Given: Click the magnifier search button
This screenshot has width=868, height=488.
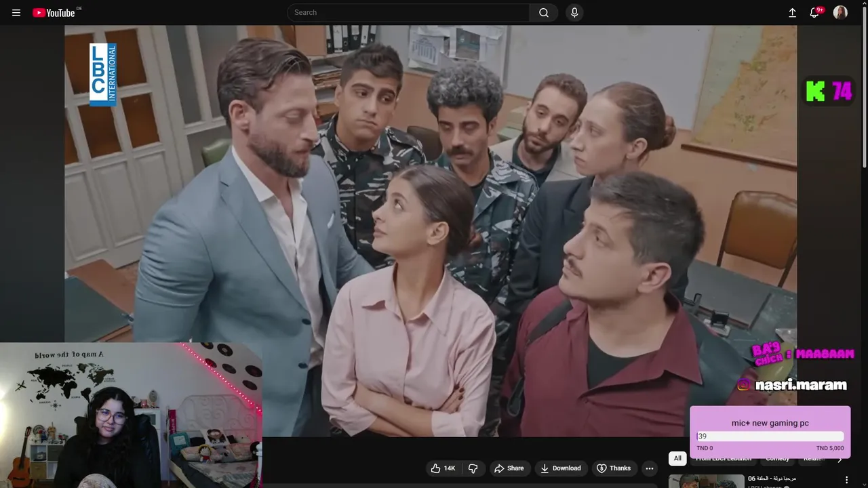Looking at the screenshot, I should click(544, 12).
